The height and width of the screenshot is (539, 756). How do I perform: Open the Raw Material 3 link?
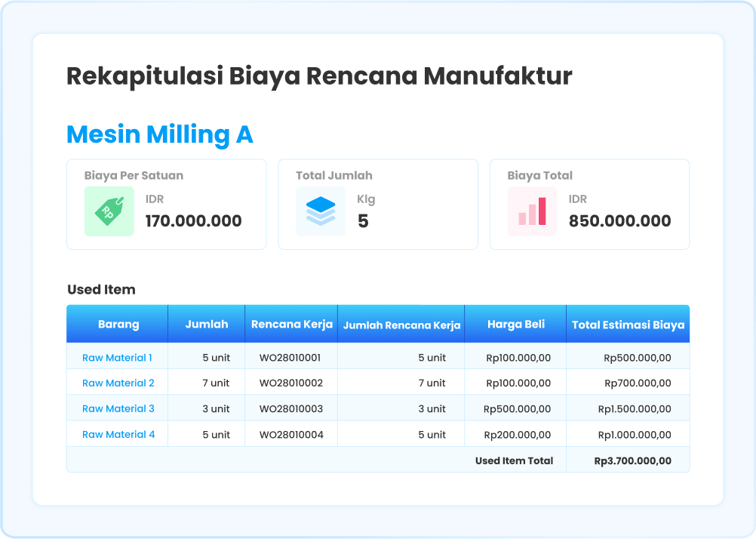click(118, 408)
